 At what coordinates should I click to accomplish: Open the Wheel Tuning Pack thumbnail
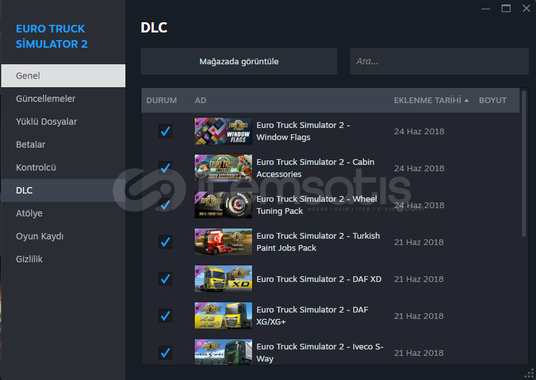pyautogui.click(x=223, y=205)
